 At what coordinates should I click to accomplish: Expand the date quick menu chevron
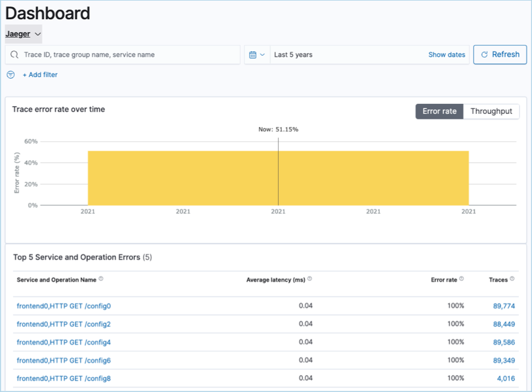point(262,55)
